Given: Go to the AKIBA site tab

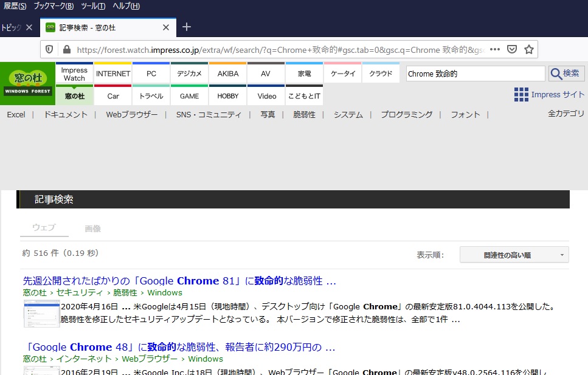Looking at the screenshot, I should pos(228,74).
